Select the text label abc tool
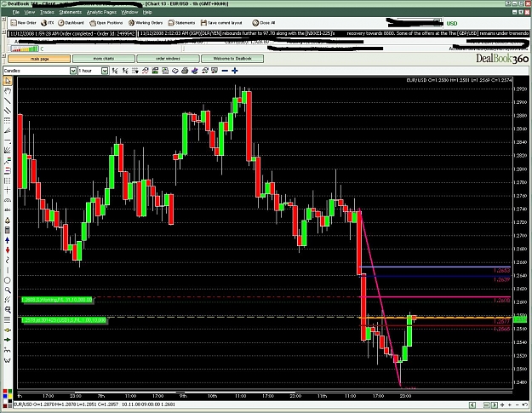This screenshot has height=413, width=532. pos(8,210)
